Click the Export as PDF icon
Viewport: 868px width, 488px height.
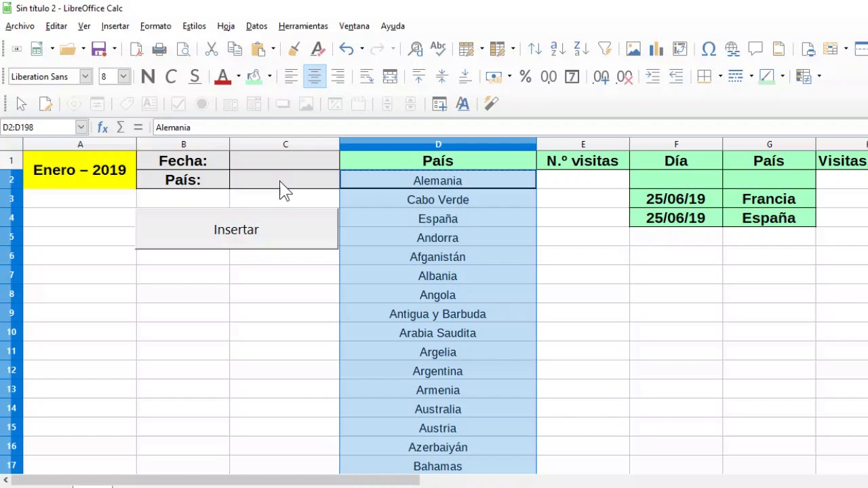click(x=136, y=49)
